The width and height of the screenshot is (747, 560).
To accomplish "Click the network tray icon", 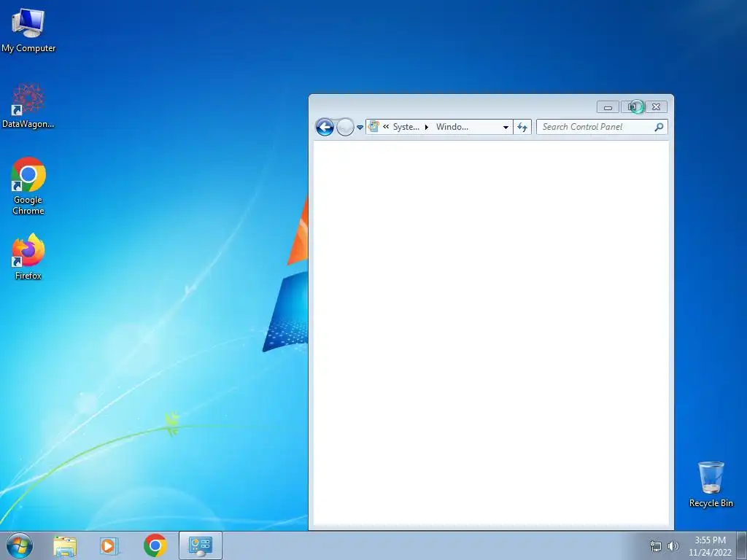I will (x=656, y=546).
